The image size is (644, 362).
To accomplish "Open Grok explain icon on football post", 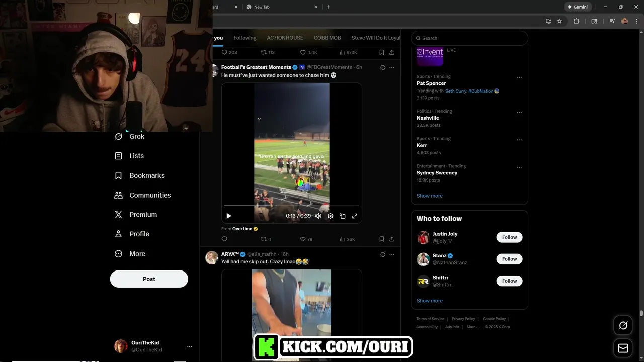I will point(383,67).
